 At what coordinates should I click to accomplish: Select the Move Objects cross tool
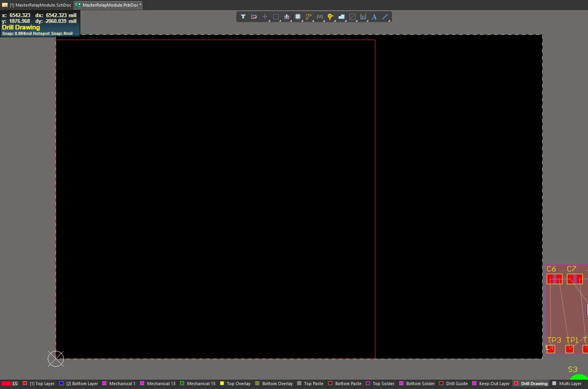click(x=265, y=17)
